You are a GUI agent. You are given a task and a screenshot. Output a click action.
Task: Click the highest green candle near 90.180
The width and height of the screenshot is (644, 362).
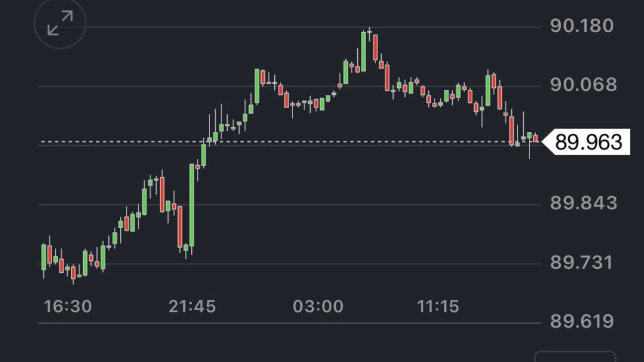tap(364, 50)
